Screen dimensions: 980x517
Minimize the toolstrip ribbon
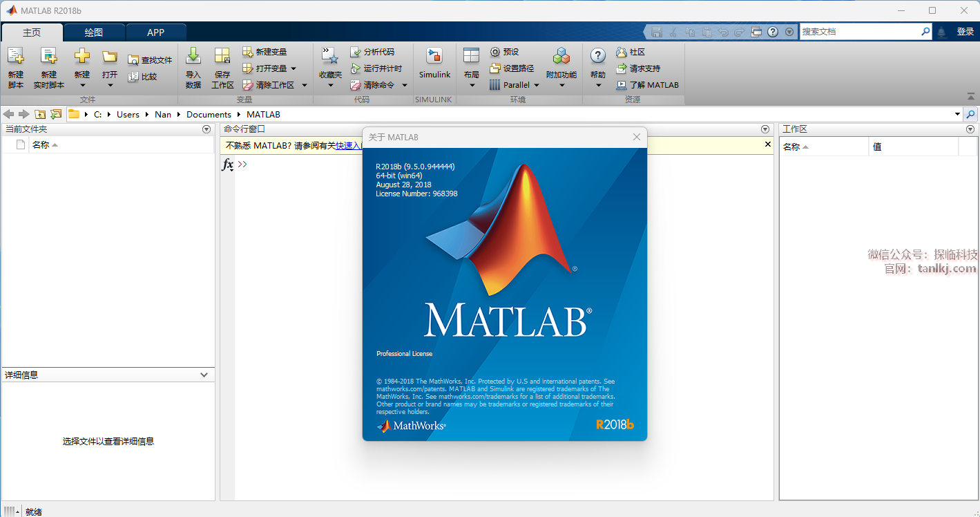coord(971,97)
